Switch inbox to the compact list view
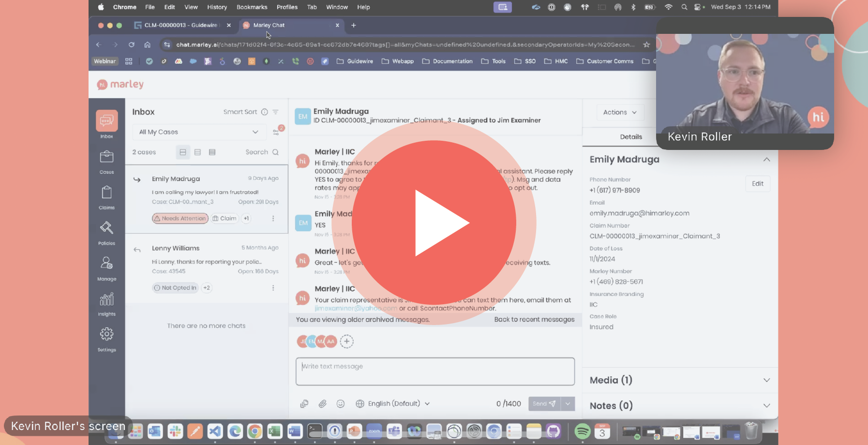This screenshot has height=445, width=868. tap(197, 152)
